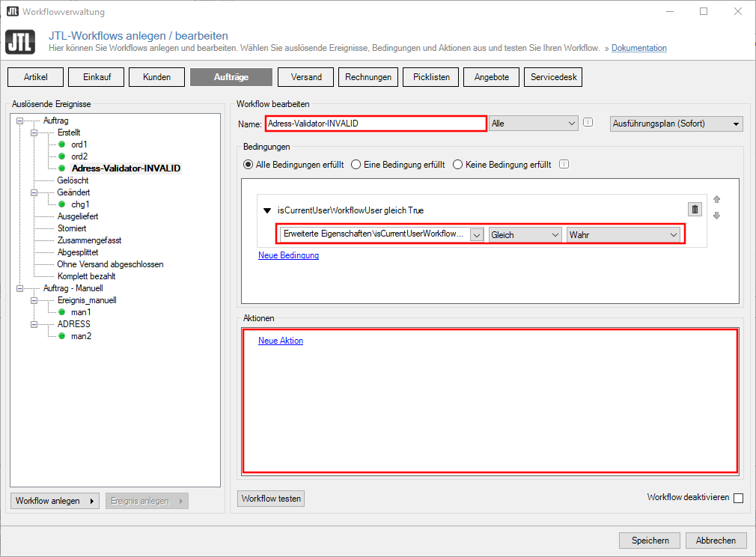Click Abbrechen button
Viewport: 756px width, 557px height.
point(716,540)
